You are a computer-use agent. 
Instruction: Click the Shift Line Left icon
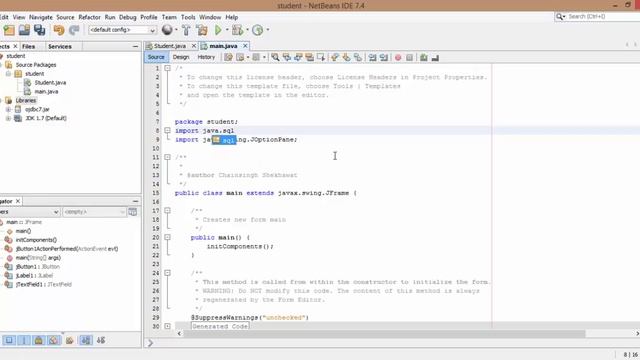click(372, 58)
